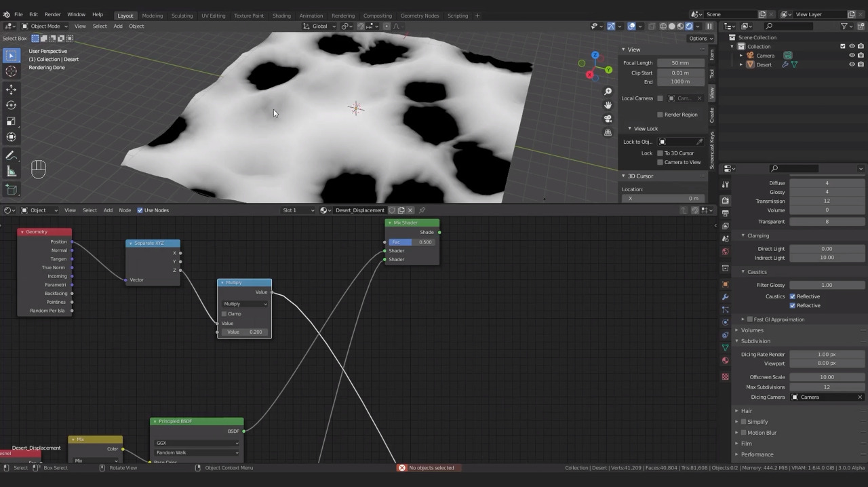Open GGX distribution dropdown on Principled BSDF
The height and width of the screenshot is (487, 868).
(x=197, y=443)
